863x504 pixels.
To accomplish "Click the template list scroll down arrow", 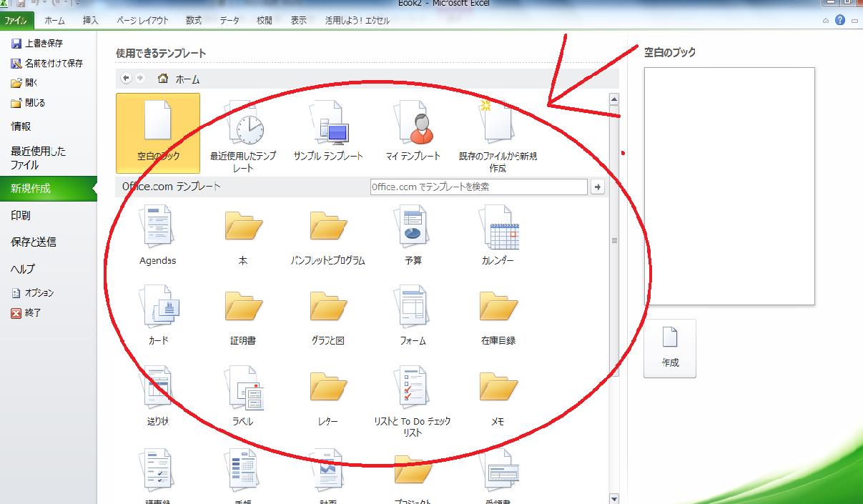I will click(614, 498).
